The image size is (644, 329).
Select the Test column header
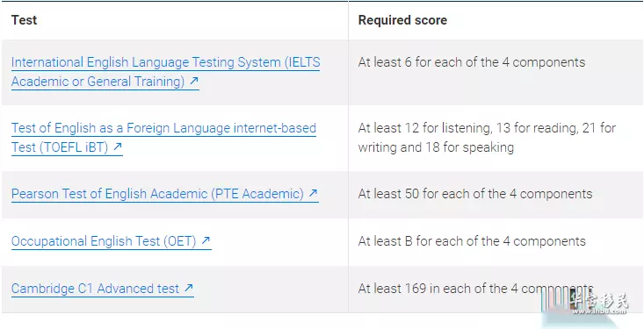(x=25, y=20)
